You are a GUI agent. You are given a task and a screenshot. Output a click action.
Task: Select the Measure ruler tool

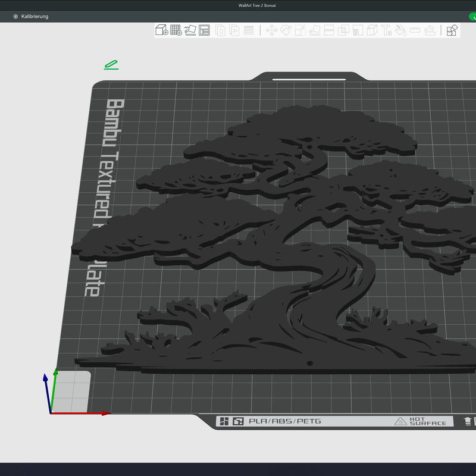[415, 30]
